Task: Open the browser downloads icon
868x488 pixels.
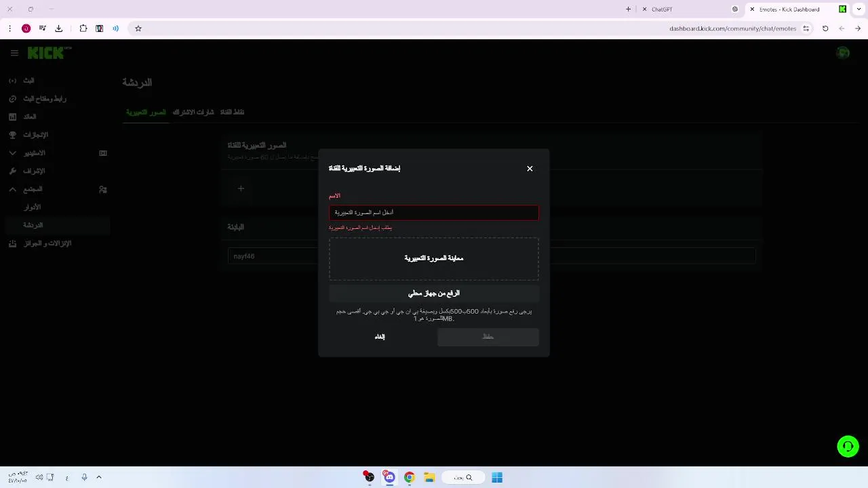Action: [59, 28]
